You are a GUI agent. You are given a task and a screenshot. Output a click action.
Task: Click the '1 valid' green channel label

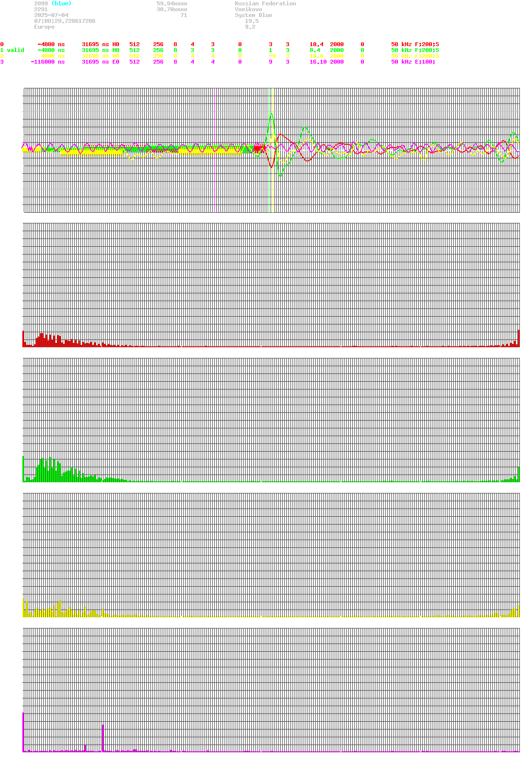pyautogui.click(x=12, y=50)
